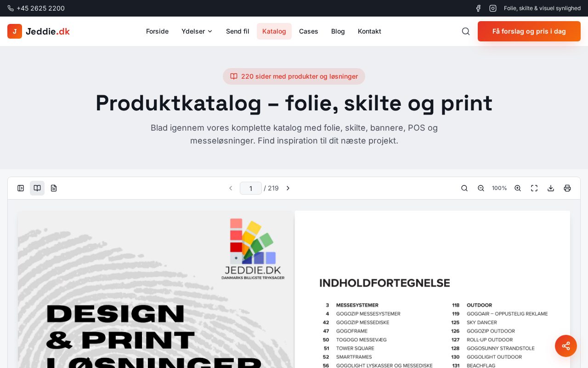Navigate to the Blog section
The width and height of the screenshot is (588, 368).
338,31
